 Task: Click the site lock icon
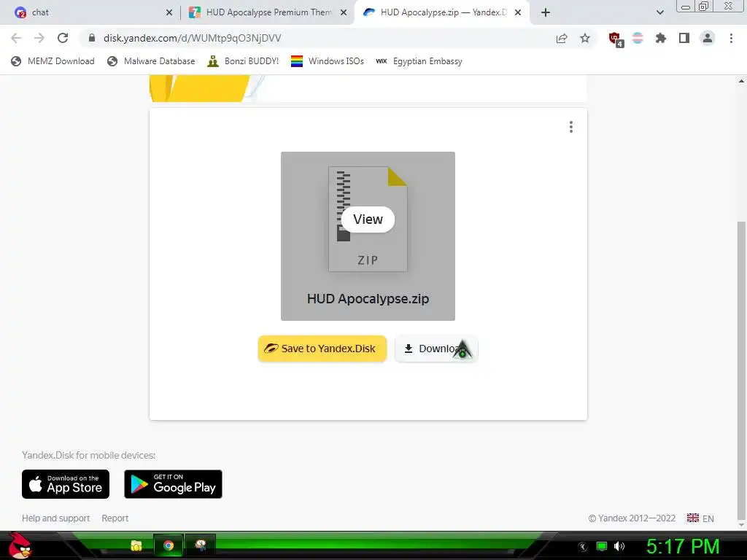click(92, 38)
